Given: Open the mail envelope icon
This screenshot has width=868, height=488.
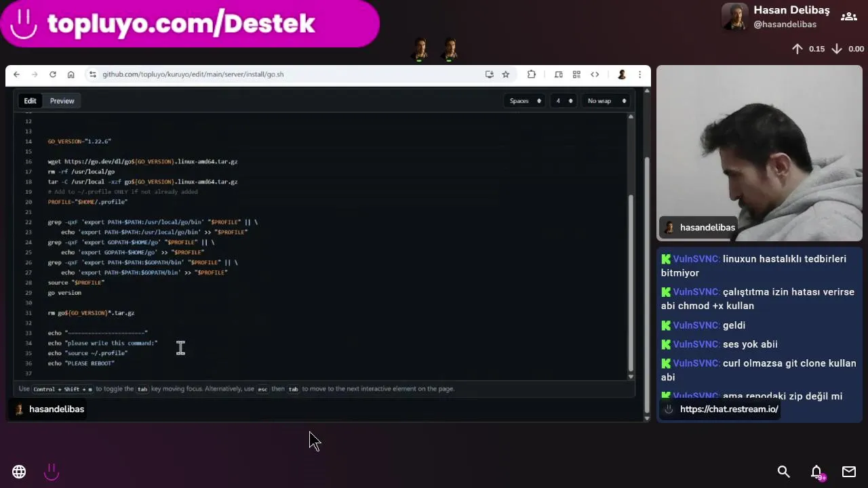Looking at the screenshot, I should coord(849,472).
